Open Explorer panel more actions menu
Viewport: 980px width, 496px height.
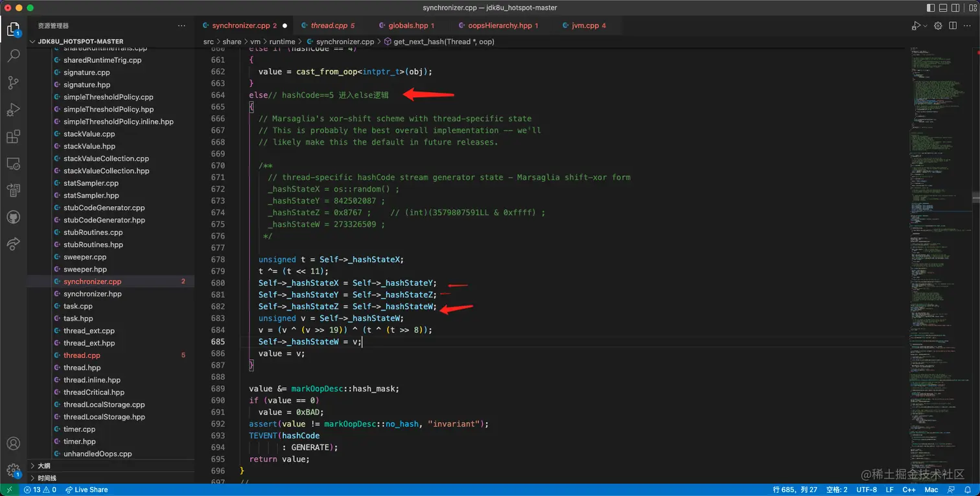181,26
